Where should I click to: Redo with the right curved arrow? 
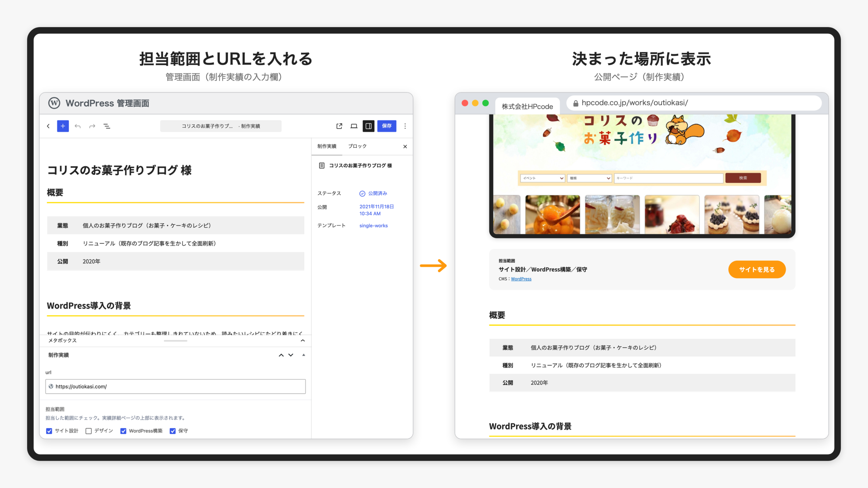(92, 126)
